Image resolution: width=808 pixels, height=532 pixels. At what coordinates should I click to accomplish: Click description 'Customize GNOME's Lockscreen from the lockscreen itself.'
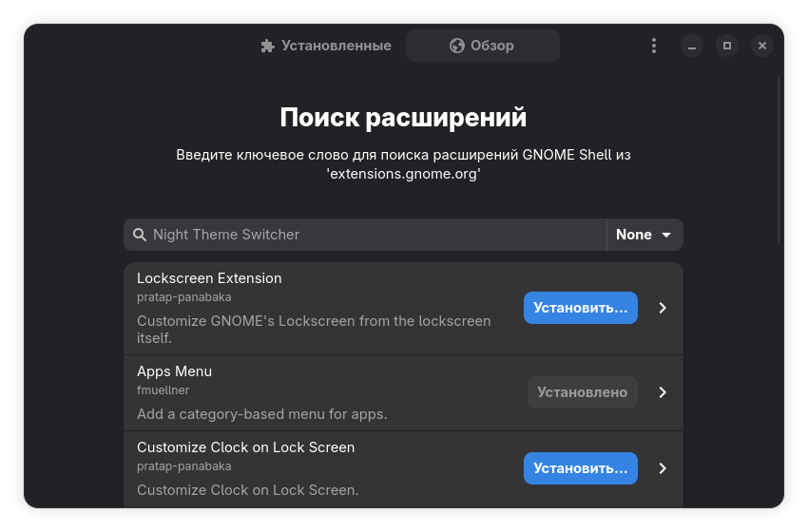pyautogui.click(x=314, y=329)
